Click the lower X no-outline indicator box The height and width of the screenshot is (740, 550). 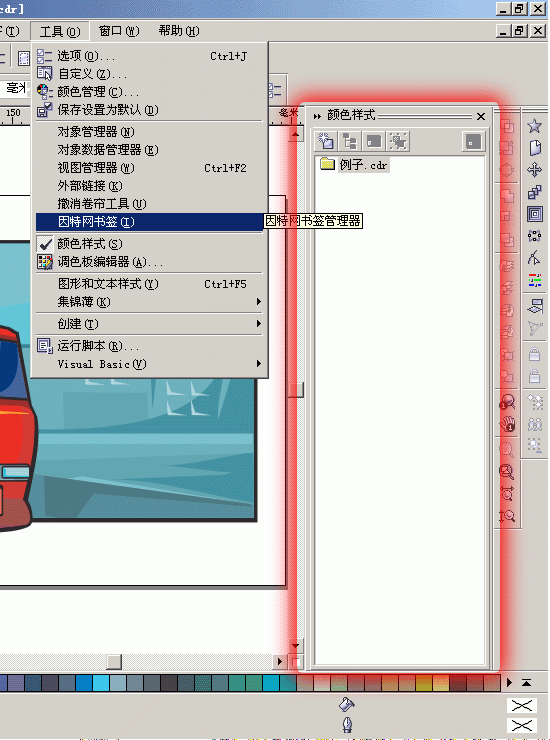522,725
